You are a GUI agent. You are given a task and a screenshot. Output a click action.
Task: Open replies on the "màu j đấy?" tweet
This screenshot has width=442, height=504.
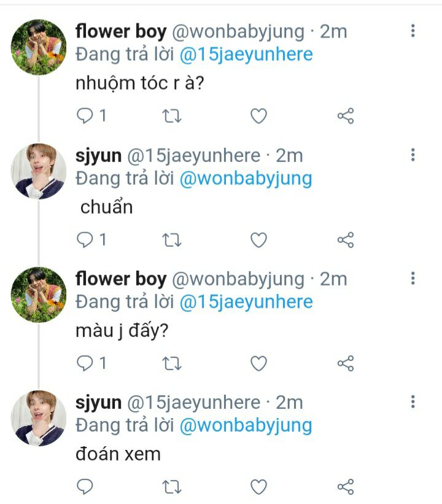coord(91,363)
